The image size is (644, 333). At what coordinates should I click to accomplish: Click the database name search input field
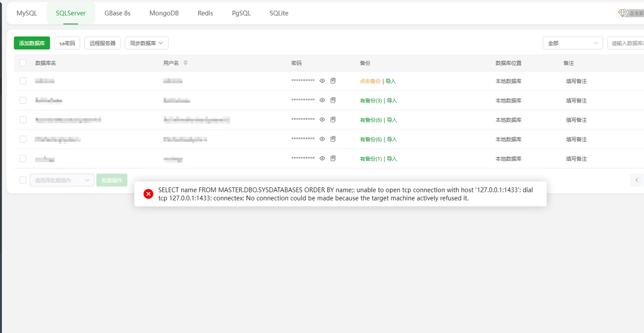click(x=626, y=43)
